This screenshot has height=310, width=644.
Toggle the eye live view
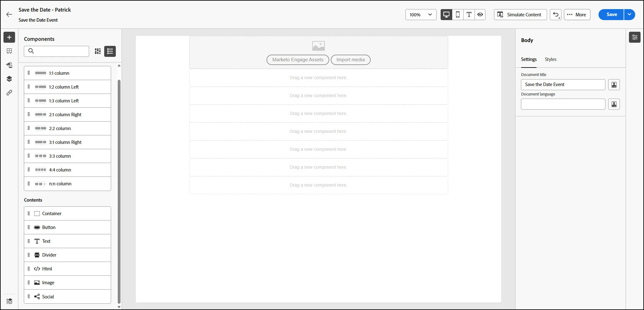coord(480,14)
